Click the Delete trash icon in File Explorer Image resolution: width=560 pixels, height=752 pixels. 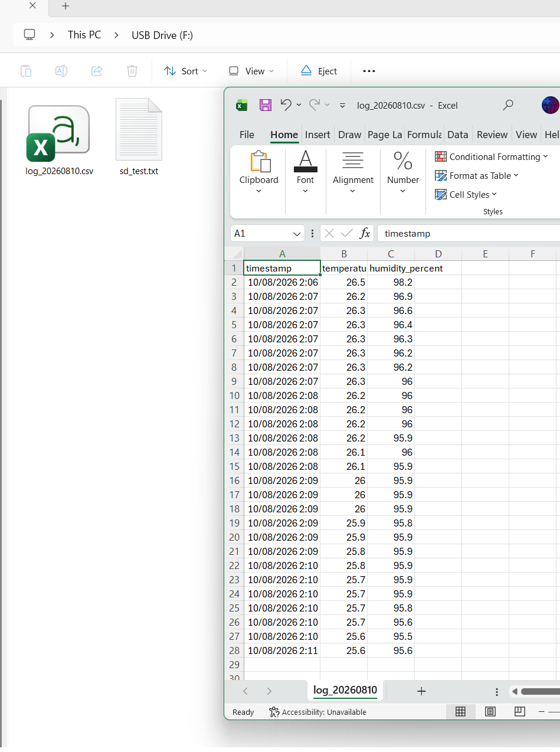click(x=132, y=71)
